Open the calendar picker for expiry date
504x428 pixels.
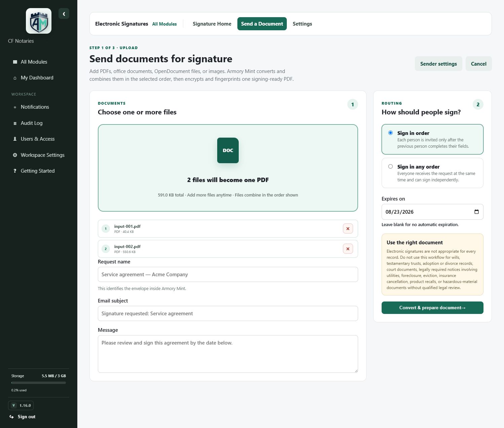point(476,212)
